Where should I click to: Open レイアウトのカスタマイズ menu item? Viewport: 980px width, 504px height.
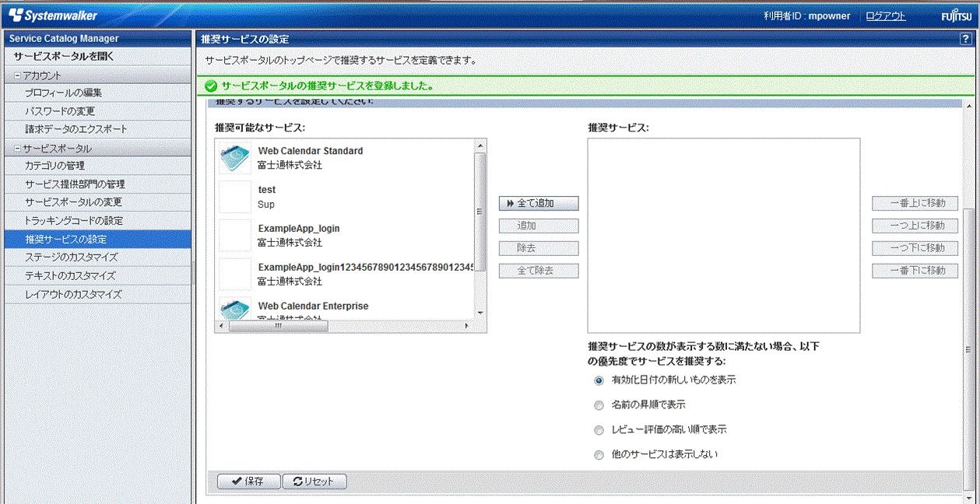97,295
